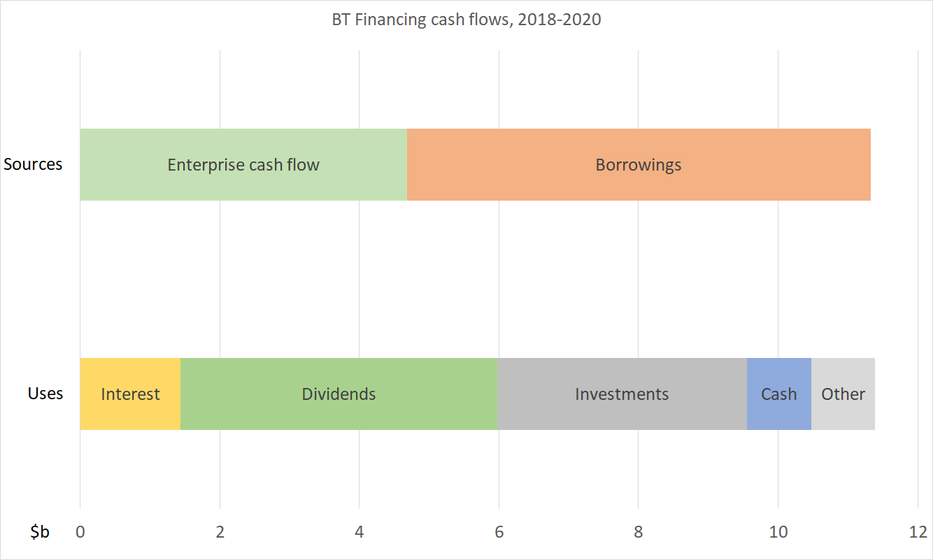
Task: Click the '12' value on horizontal axis
Action: (x=917, y=532)
